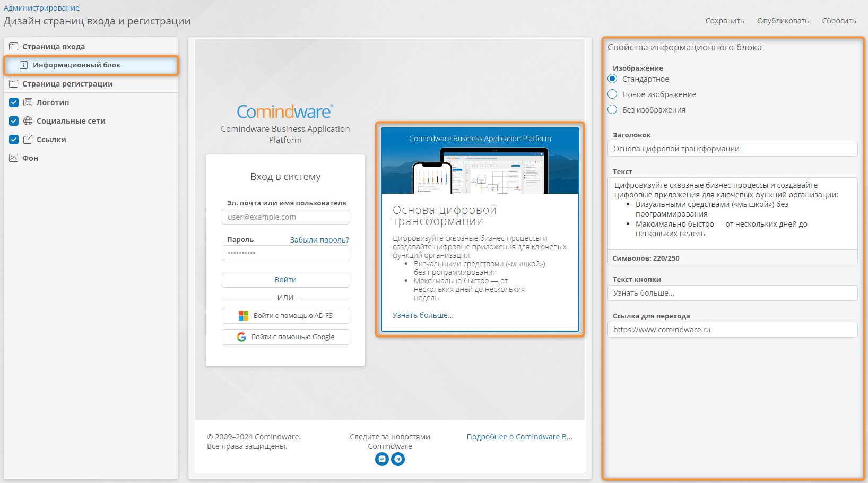Click the Microsoft logo on AD FS button

(x=244, y=316)
